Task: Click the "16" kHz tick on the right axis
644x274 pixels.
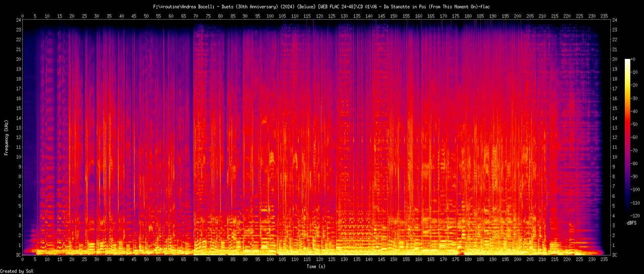Action: (616, 99)
